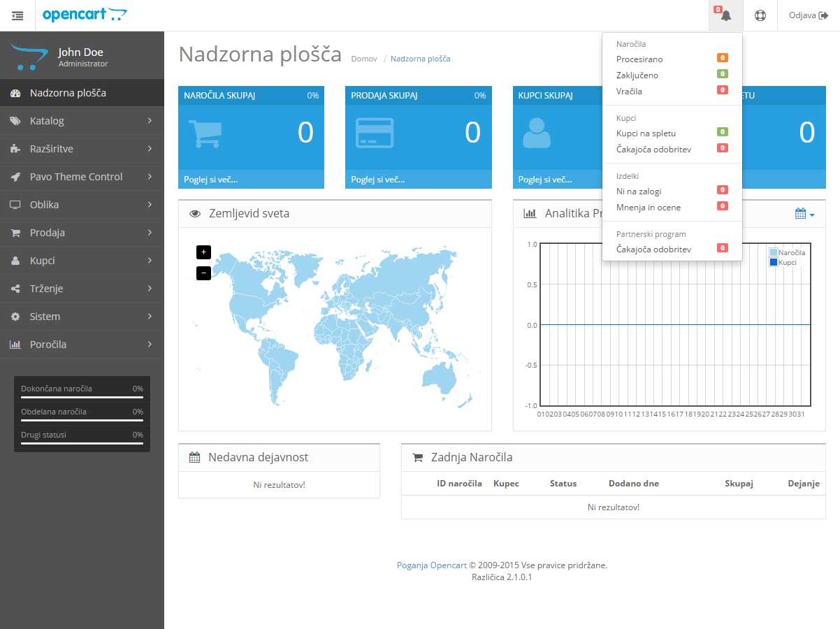Screen dimensions: 840x629
Task: Click Odjava to log out
Action: (x=809, y=15)
